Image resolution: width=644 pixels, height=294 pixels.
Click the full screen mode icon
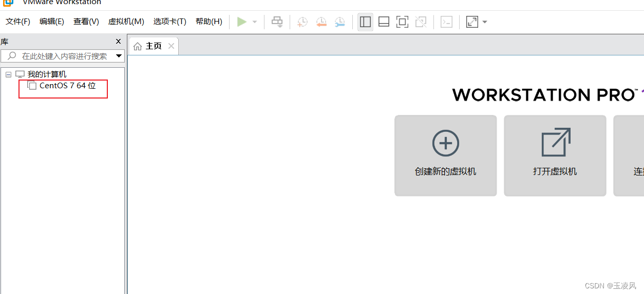pos(402,22)
